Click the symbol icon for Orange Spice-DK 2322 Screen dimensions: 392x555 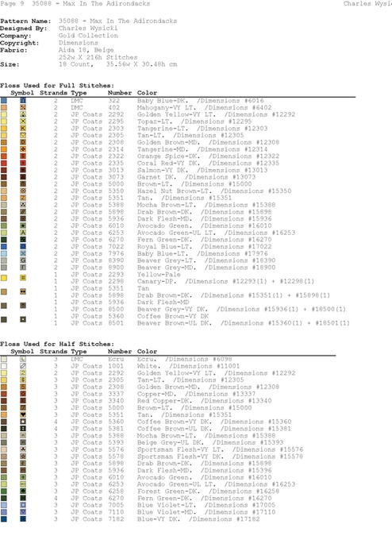23,156
